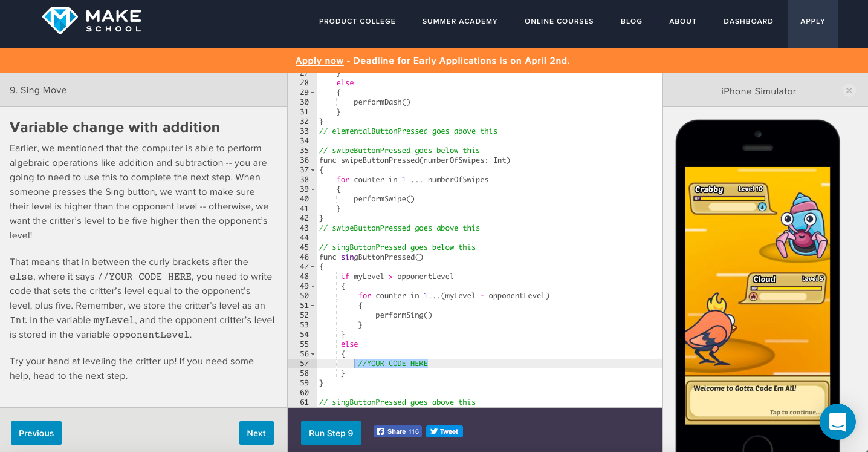Click the Apply now banner link

319,61
